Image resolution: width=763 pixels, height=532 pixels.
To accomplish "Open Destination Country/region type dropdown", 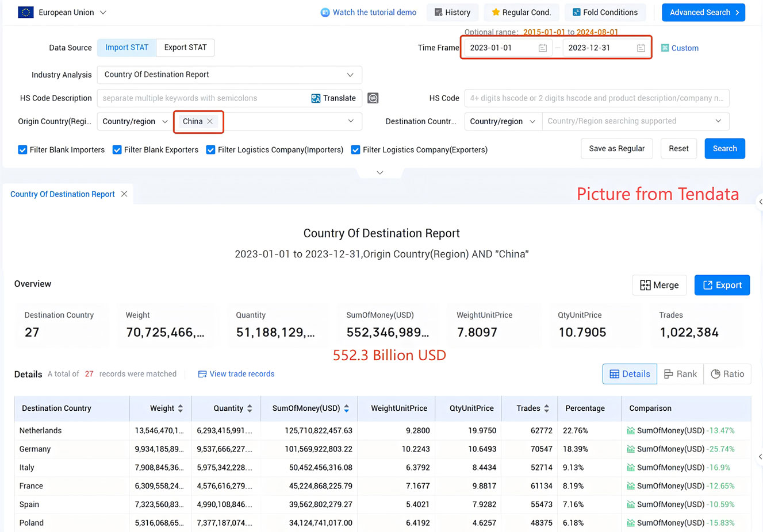I will tap(503, 121).
